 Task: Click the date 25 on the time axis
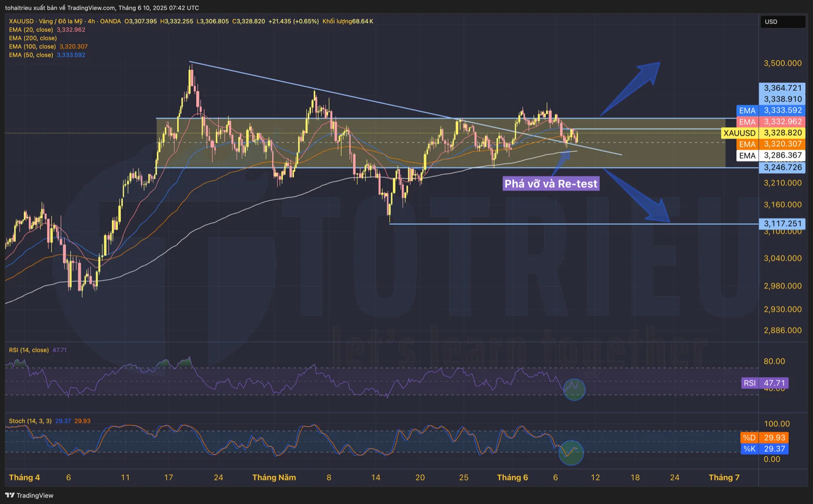[x=464, y=477]
